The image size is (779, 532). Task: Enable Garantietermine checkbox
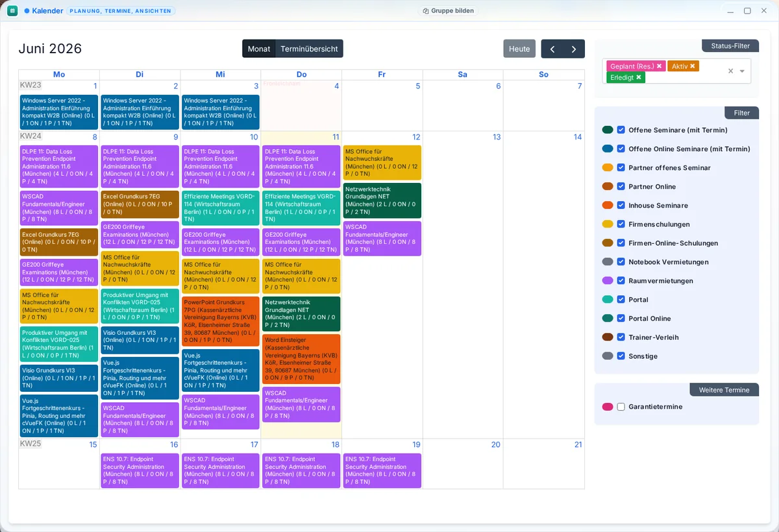click(x=621, y=407)
